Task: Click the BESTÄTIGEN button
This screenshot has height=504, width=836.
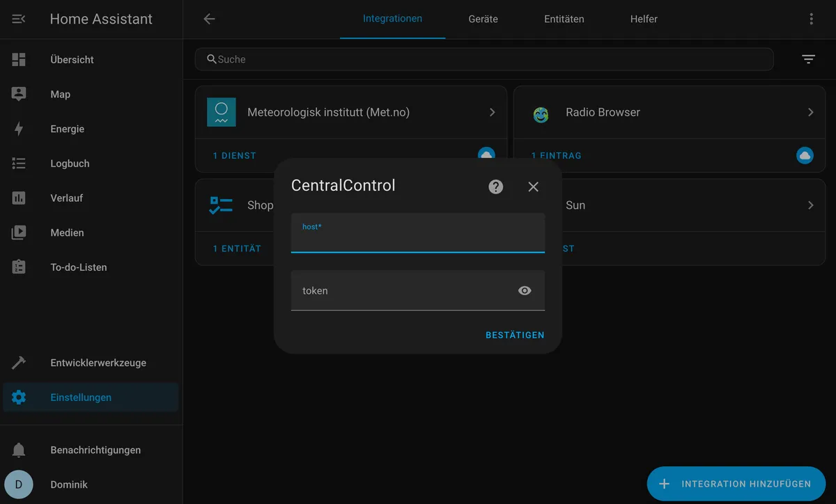Action: [515, 335]
